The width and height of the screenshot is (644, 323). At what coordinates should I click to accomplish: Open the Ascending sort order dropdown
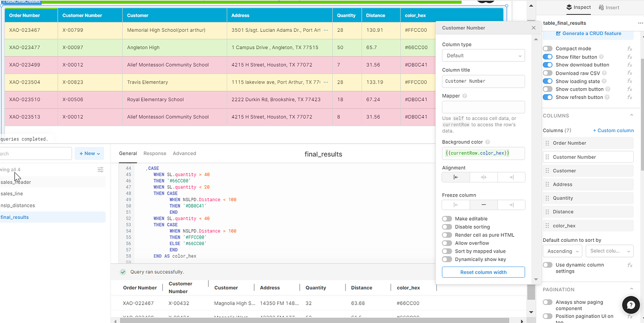click(562, 251)
